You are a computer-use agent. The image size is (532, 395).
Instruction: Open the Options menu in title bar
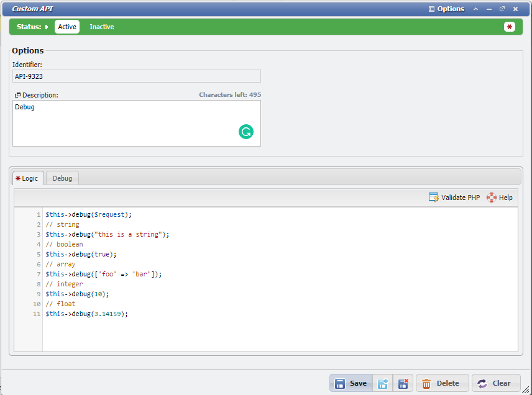tap(446, 9)
